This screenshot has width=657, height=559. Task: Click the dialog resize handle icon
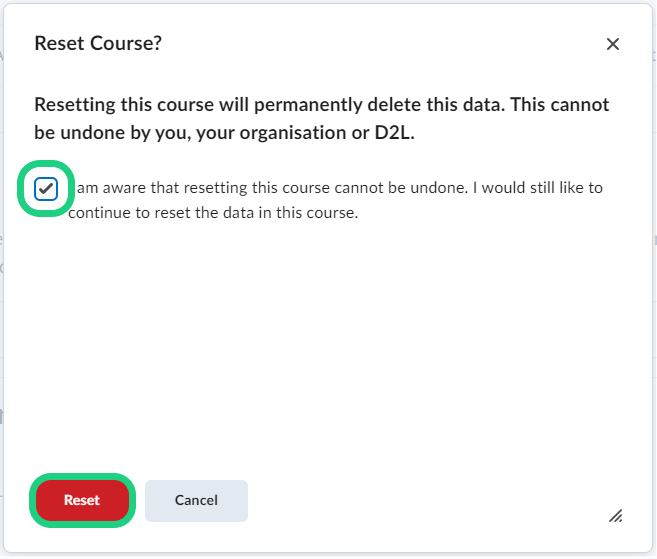point(616,516)
